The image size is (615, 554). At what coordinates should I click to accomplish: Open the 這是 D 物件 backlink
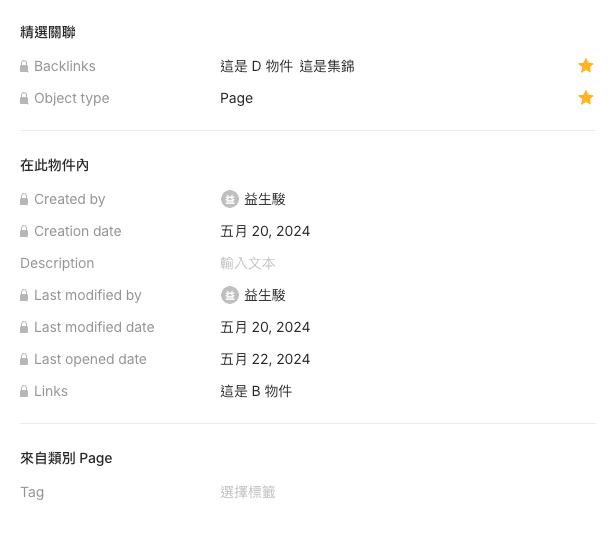coord(256,66)
